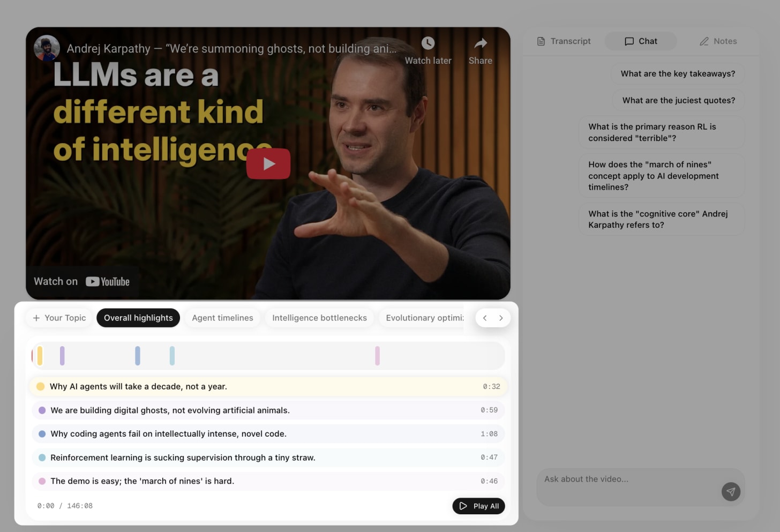Open highlight 'The demo is easy'
The width and height of the screenshot is (780, 532).
coord(268,481)
